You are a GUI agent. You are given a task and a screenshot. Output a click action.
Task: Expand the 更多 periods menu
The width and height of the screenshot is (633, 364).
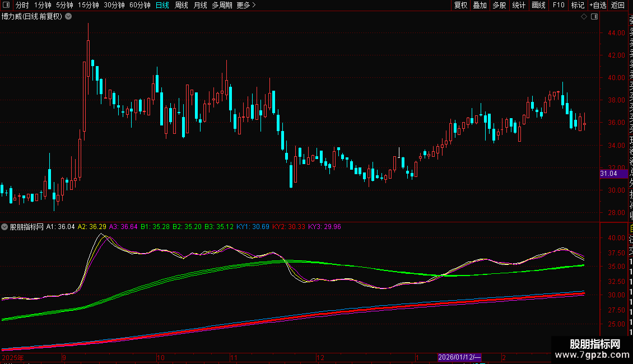[246, 5]
